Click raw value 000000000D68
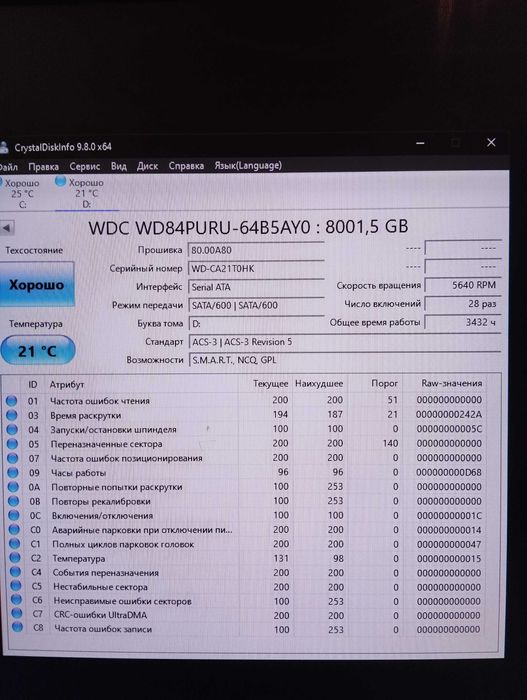527x700 pixels. tap(449, 472)
